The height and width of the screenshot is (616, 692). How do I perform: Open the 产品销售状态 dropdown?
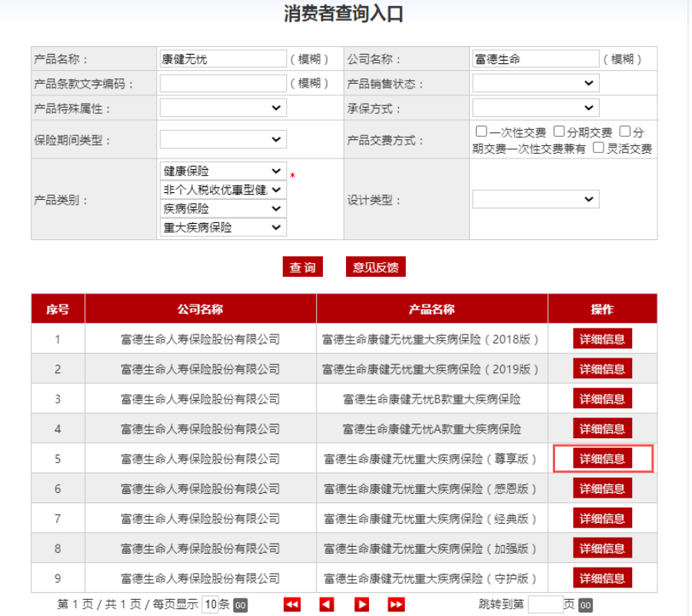[536, 83]
